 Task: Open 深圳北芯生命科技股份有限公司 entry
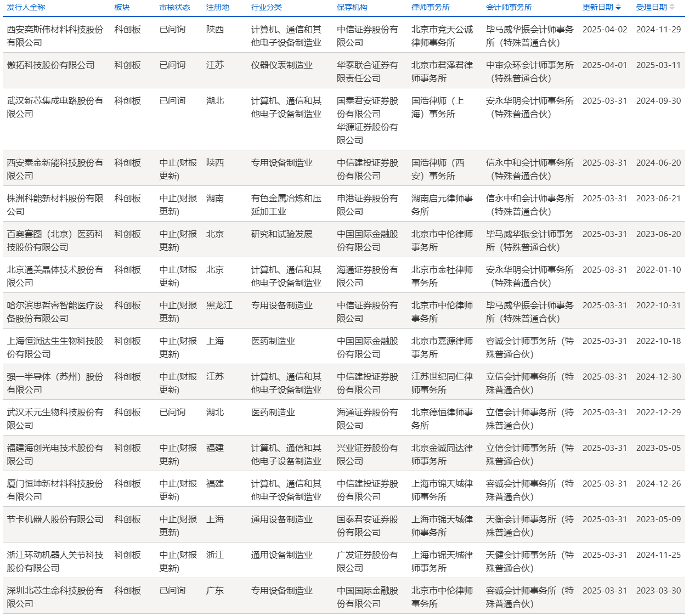coord(55,597)
